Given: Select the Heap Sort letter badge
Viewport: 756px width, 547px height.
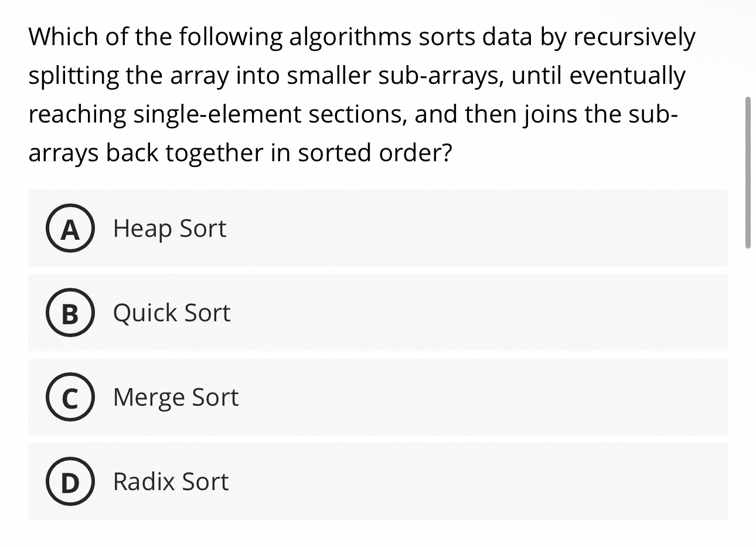Looking at the screenshot, I should (70, 229).
